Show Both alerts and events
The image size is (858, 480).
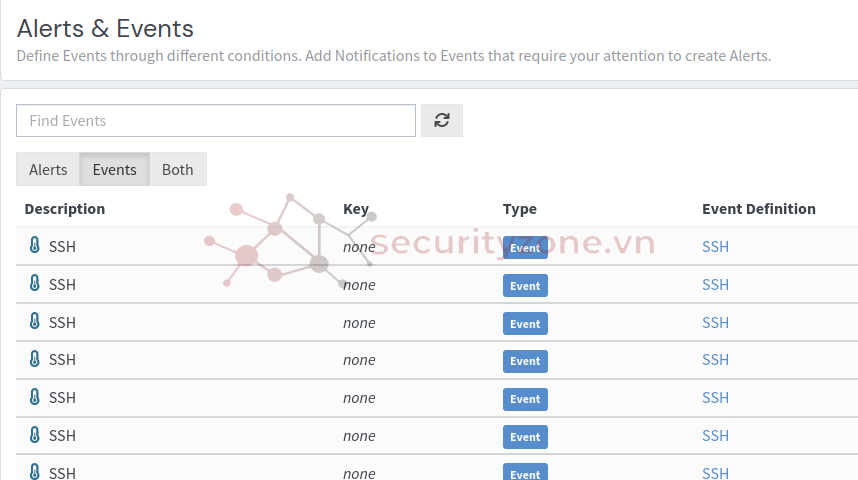178,170
